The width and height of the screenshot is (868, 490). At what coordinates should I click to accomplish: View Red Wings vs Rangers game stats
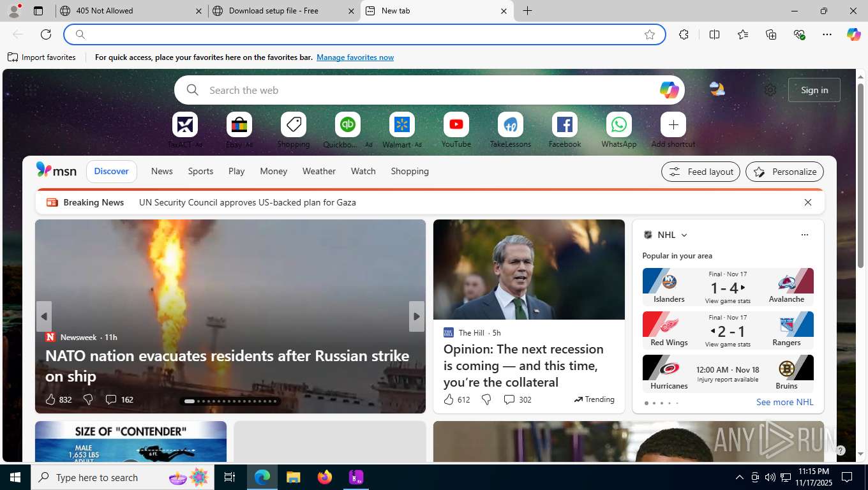point(728,344)
